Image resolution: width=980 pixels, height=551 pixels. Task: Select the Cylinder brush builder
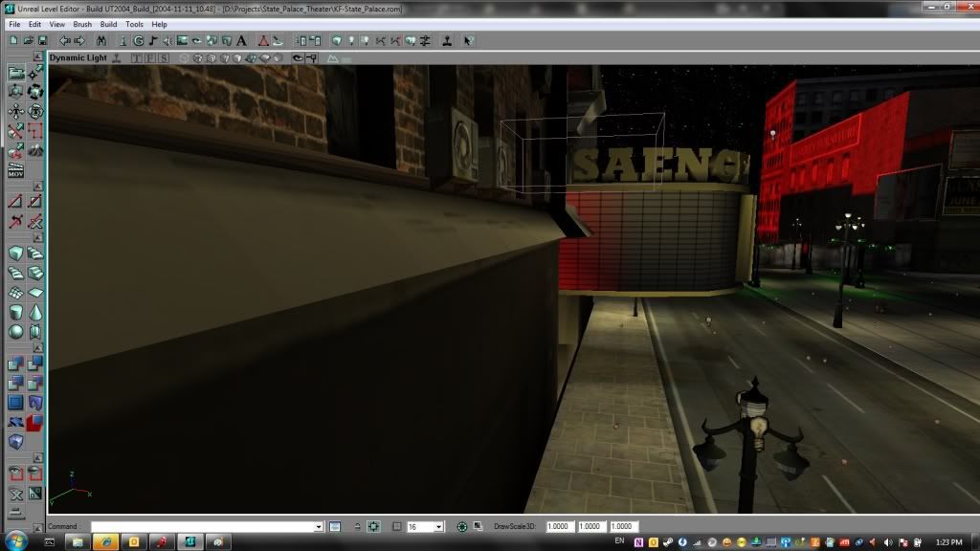[16, 312]
